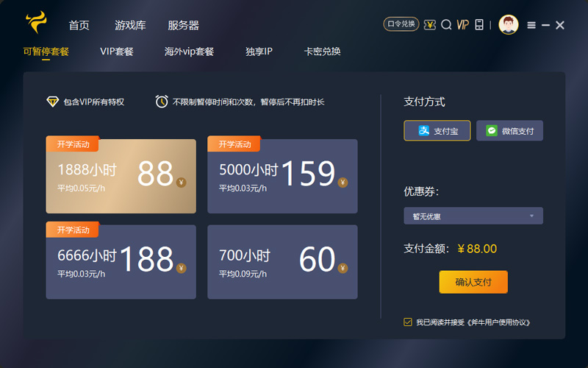Click the 优惠券: label
The image size is (588, 368).
point(421,191)
